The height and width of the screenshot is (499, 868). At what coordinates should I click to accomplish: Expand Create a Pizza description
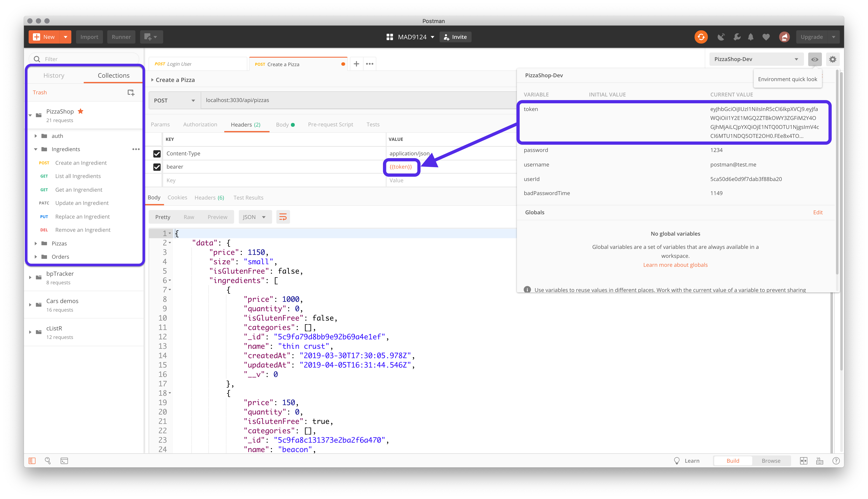152,80
